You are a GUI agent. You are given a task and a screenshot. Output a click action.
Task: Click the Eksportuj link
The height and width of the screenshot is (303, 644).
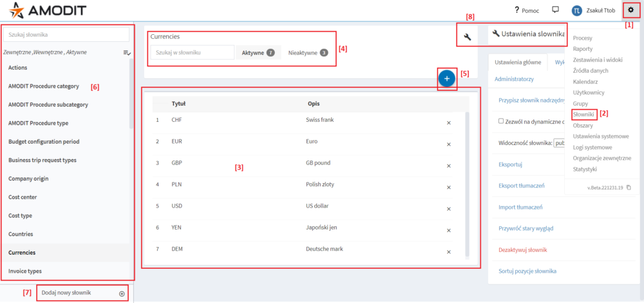[511, 164]
